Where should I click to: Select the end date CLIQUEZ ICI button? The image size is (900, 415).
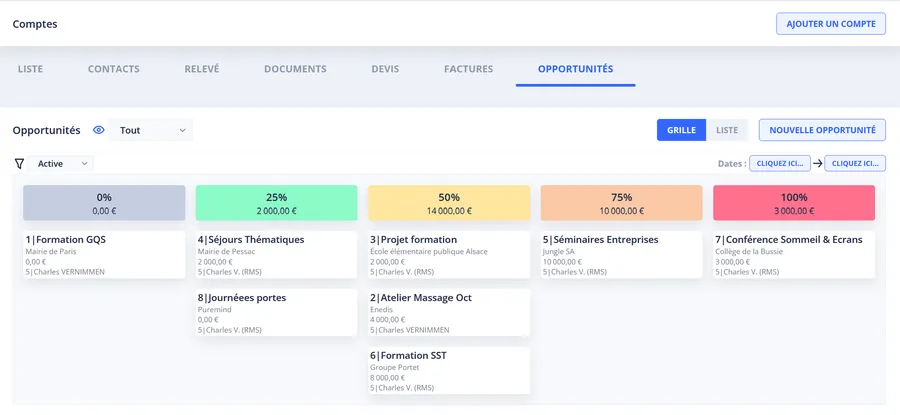click(855, 163)
